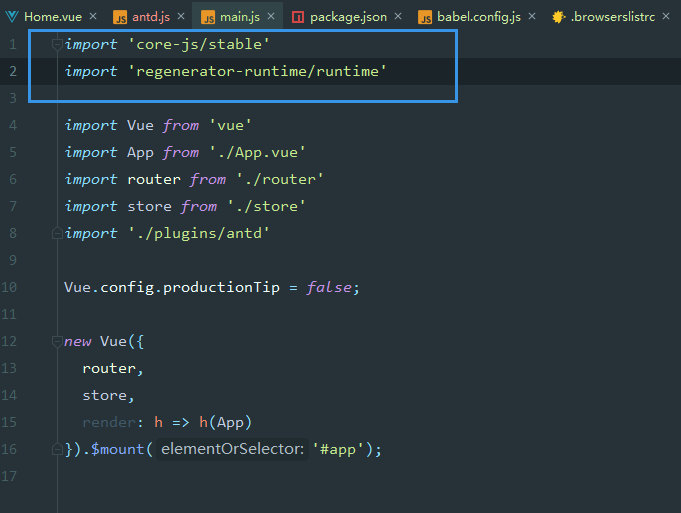Click the JS icon on babel.config.js tab
Image resolution: width=681 pixels, height=513 pixels.
click(425, 17)
